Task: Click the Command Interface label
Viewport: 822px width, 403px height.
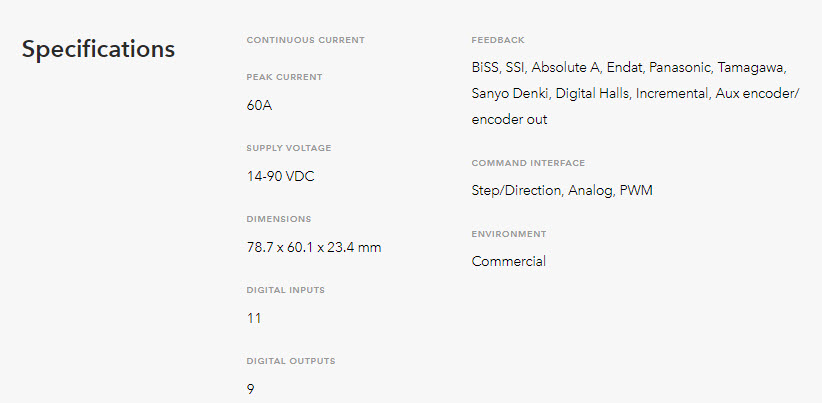Action: pyautogui.click(x=528, y=163)
